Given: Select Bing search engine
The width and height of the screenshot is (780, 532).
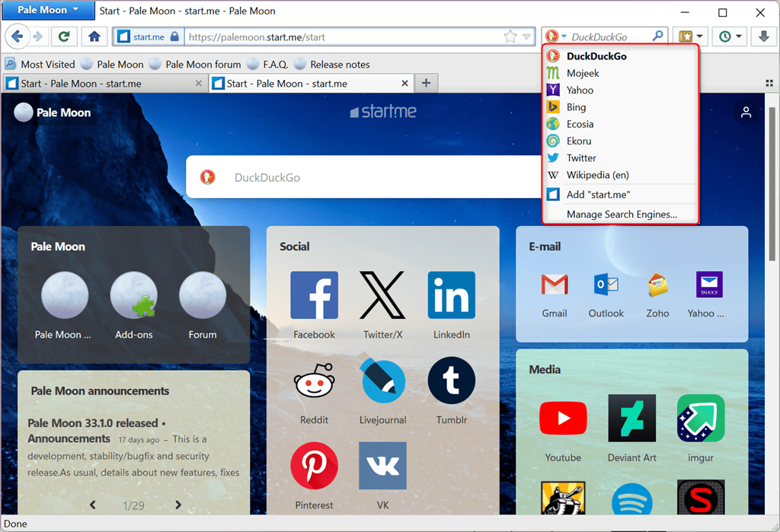Looking at the screenshot, I should (620, 107).
